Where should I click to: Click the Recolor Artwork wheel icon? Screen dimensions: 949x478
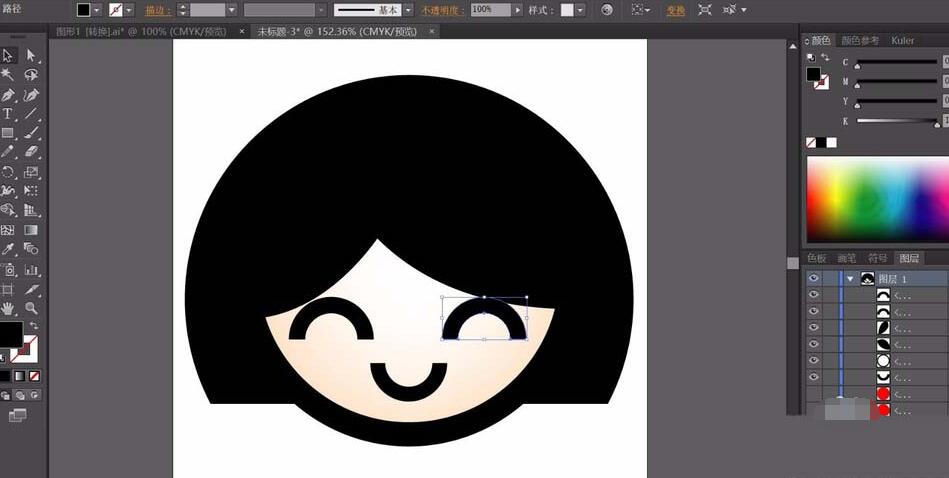coord(607,10)
